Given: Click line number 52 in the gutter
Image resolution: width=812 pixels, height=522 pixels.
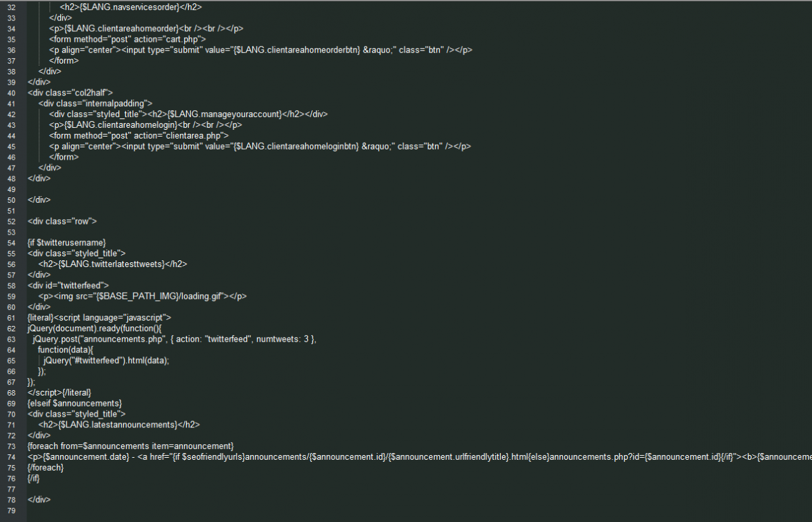Looking at the screenshot, I should pos(11,221).
